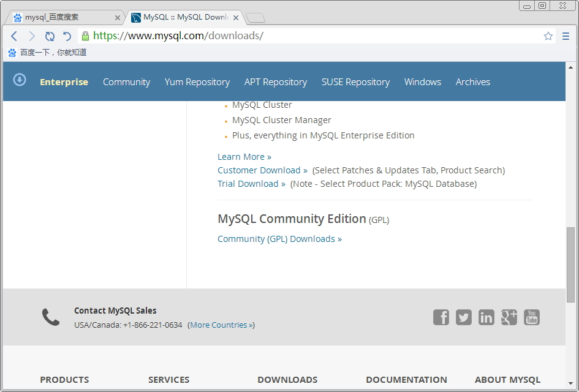Click 'Plus, everything in MySQL Enterprise Edition'
579x392 pixels.
pyautogui.click(x=323, y=135)
